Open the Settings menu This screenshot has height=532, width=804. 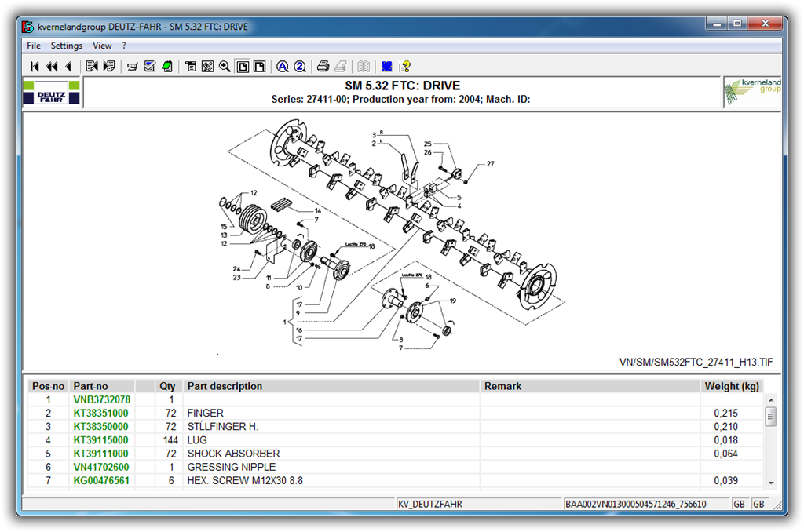point(67,46)
